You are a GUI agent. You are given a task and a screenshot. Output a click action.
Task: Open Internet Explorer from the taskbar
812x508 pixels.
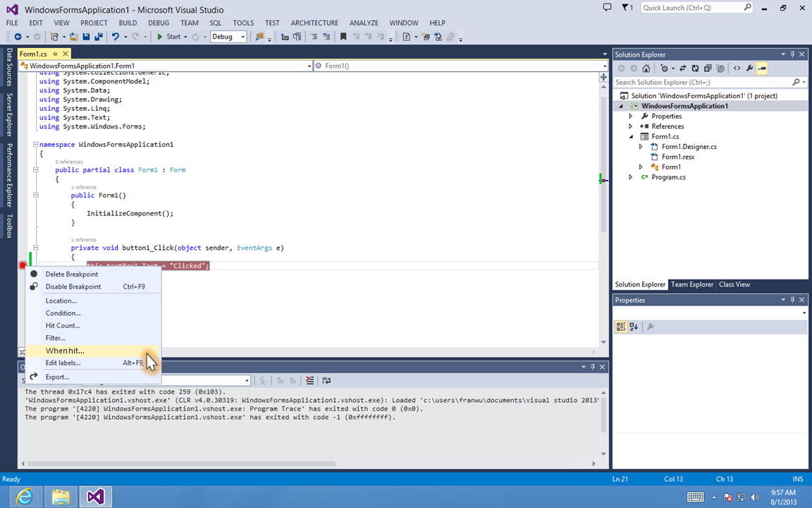(x=25, y=497)
